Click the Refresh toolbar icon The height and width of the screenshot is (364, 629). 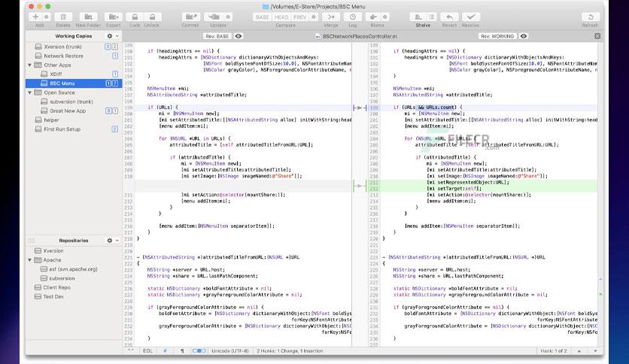(x=590, y=17)
